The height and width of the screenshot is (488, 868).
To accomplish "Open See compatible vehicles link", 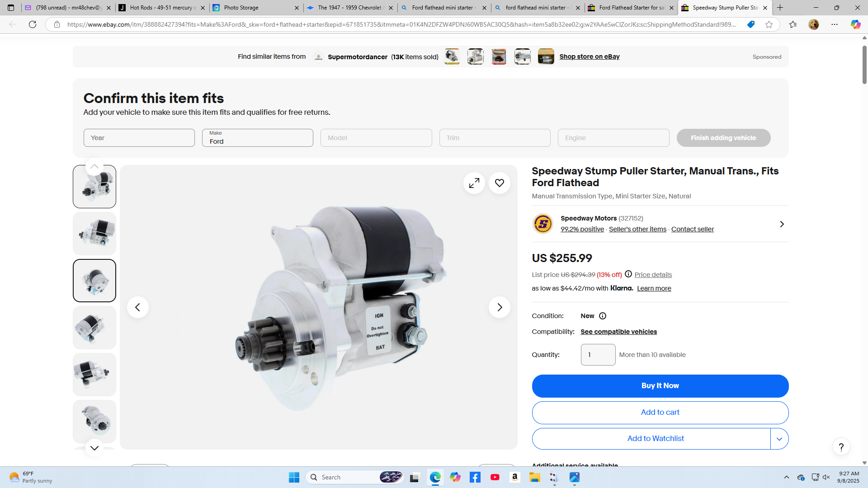I will [618, 332].
